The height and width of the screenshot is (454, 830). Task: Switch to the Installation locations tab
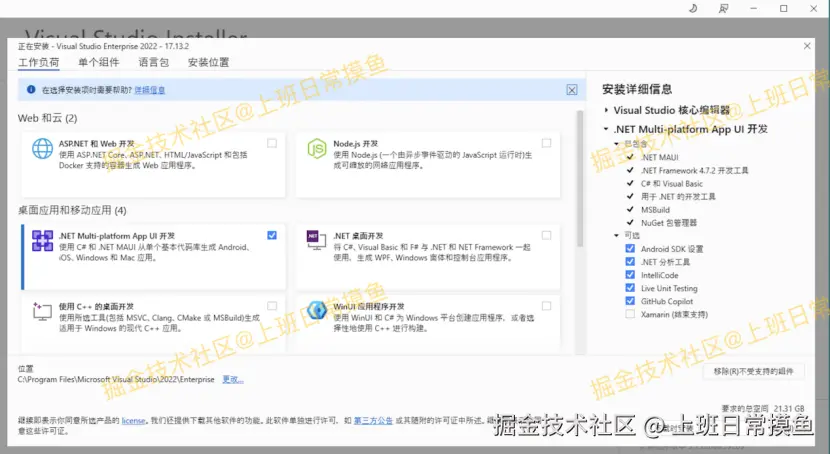tap(209, 62)
